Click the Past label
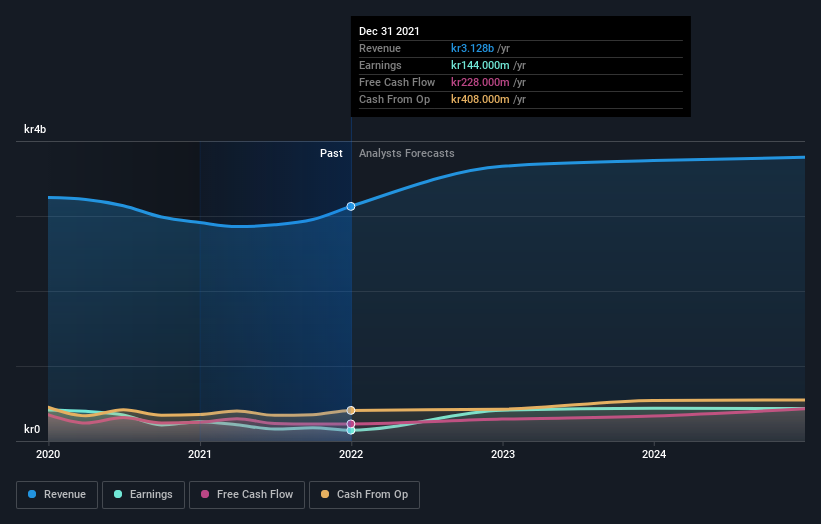The width and height of the screenshot is (821, 524). click(x=331, y=153)
